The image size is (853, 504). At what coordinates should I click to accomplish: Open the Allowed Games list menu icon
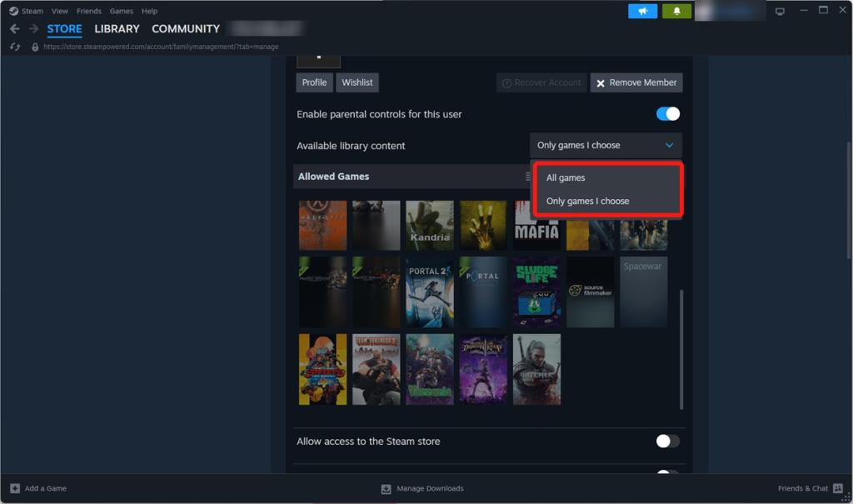[527, 176]
